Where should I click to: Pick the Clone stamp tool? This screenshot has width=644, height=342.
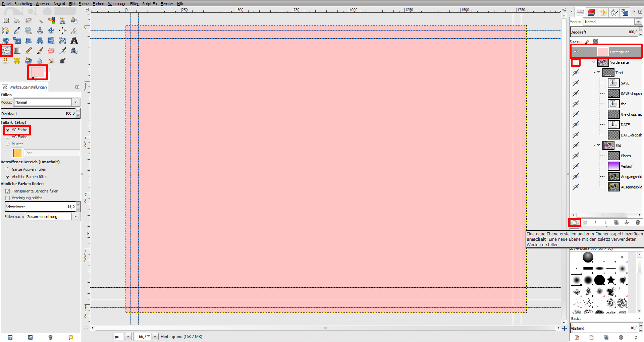(5, 61)
